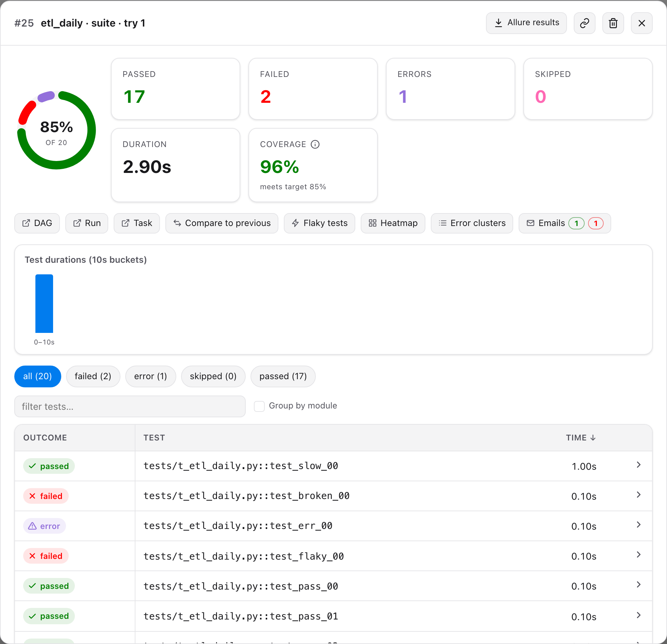This screenshot has height=644, width=667.
Task: Click tests/t_etl_daily.py::test_broken_00 name
Action: [247, 496]
